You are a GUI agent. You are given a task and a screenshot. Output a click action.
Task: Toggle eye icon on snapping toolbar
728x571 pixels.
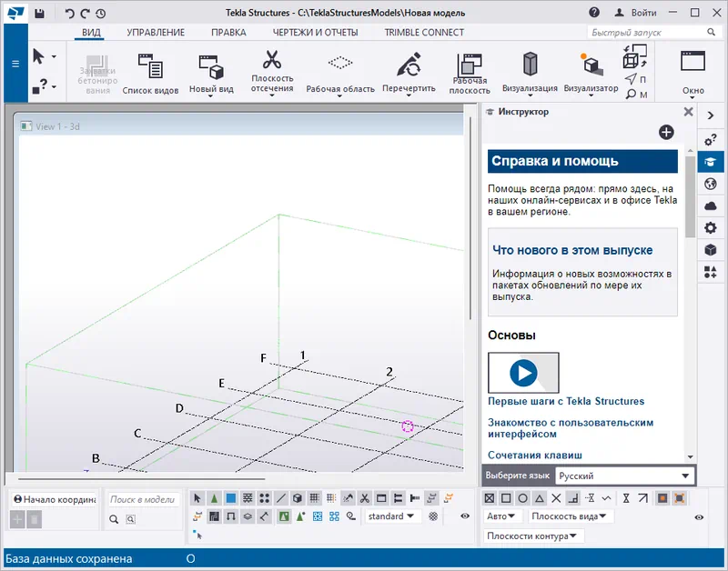pos(699,517)
